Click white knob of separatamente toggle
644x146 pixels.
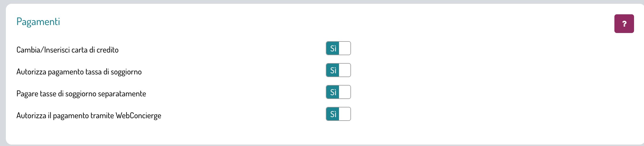click(x=345, y=92)
